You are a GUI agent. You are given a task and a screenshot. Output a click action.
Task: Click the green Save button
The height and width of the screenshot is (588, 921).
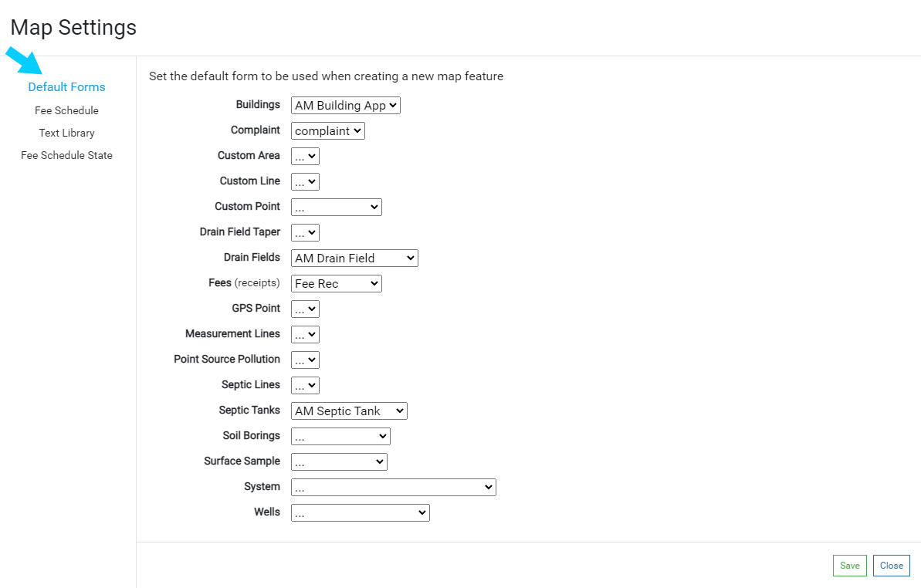point(849,566)
